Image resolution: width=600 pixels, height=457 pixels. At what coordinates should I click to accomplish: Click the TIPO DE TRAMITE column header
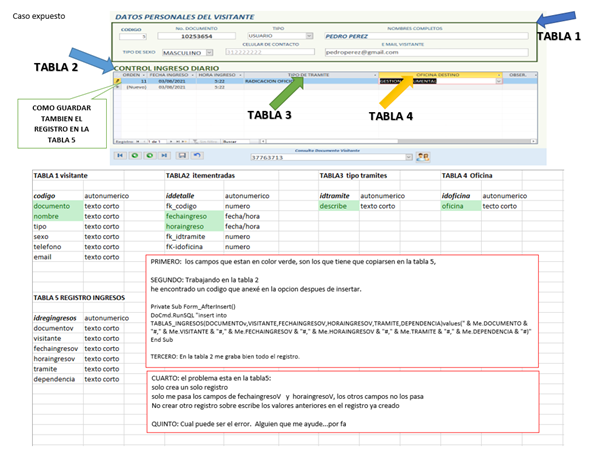point(308,74)
